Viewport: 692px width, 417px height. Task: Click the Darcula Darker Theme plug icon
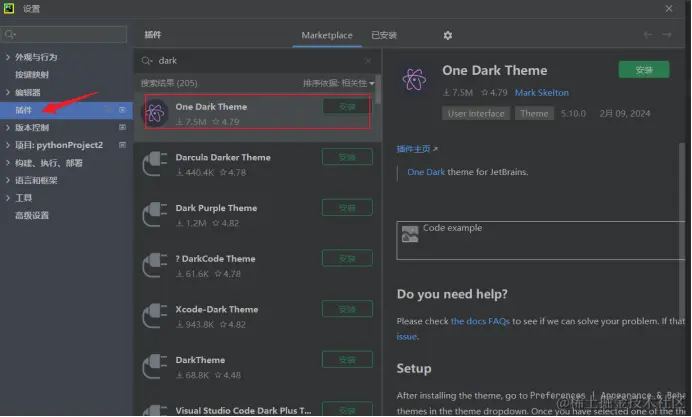(x=155, y=164)
